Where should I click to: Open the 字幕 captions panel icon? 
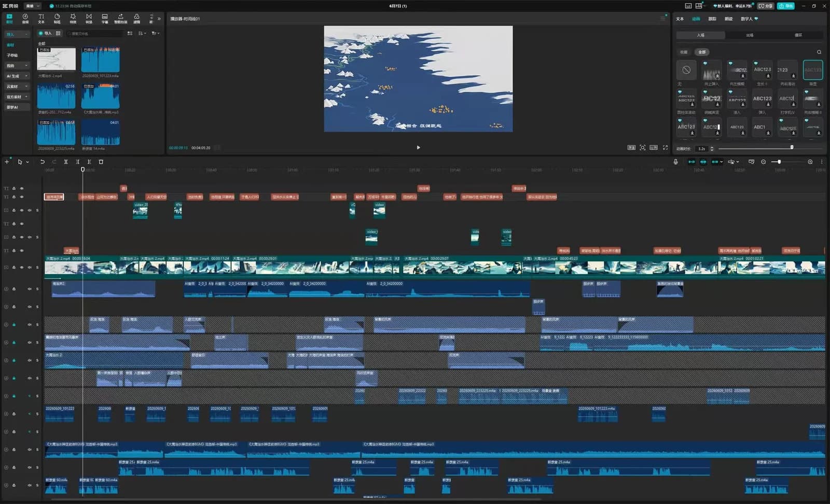coord(105,19)
